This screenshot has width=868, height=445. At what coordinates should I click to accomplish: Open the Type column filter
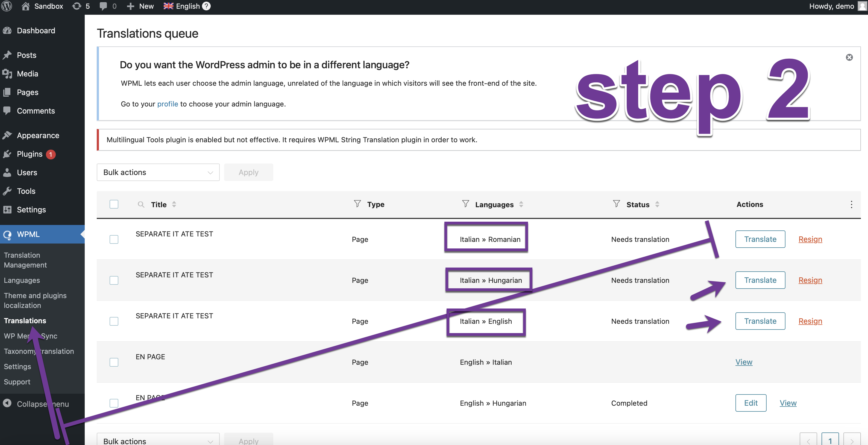(x=357, y=204)
